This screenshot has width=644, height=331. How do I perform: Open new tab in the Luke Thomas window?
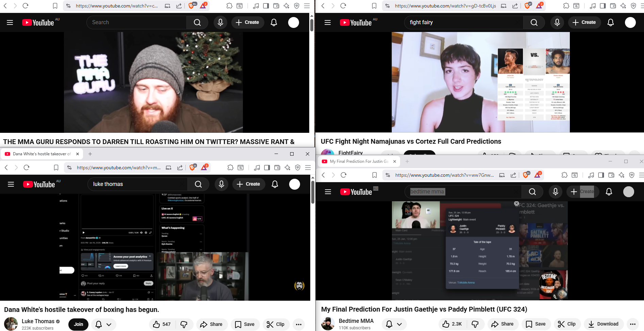(90, 154)
